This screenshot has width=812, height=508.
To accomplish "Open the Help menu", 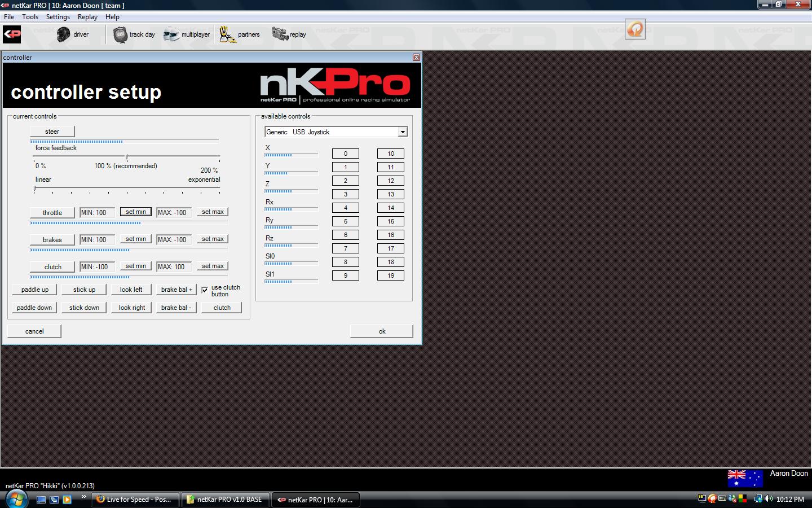I will (x=112, y=17).
